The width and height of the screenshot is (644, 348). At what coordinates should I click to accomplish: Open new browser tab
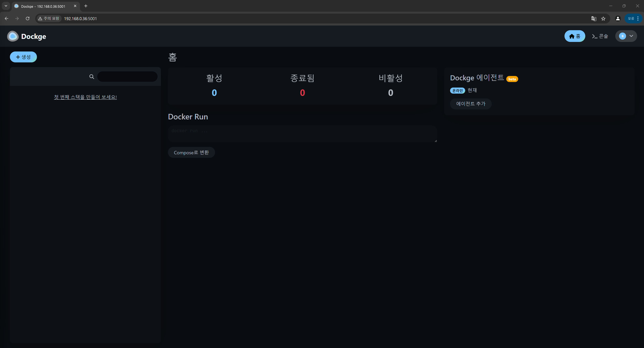click(86, 6)
